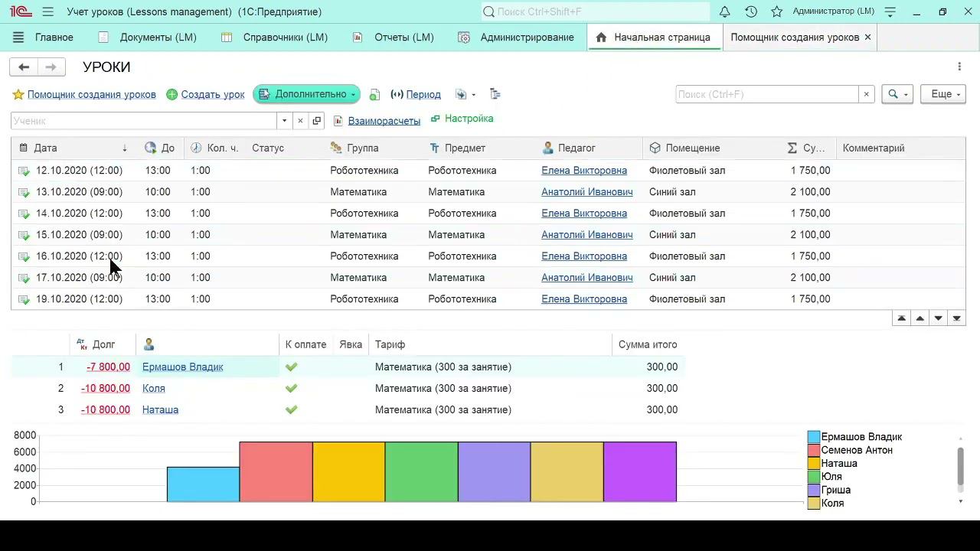Click the document-plus icon after Дополнительно

[374, 95]
